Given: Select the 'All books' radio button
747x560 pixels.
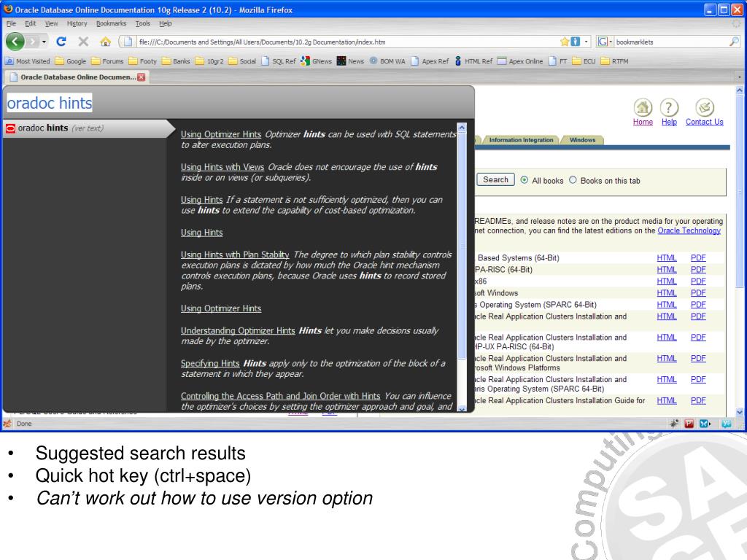Looking at the screenshot, I should pyautogui.click(x=524, y=180).
